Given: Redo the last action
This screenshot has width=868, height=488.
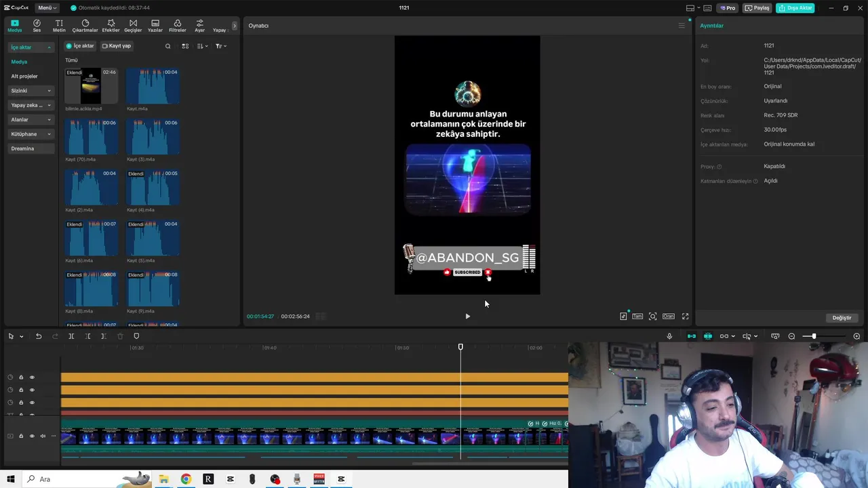Looking at the screenshot, I should click(x=54, y=336).
